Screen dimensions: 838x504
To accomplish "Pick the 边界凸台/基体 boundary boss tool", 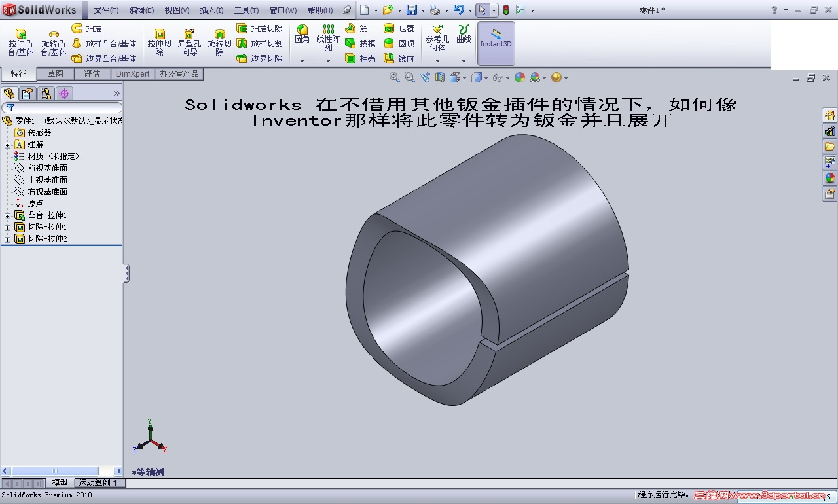I will (x=103, y=58).
